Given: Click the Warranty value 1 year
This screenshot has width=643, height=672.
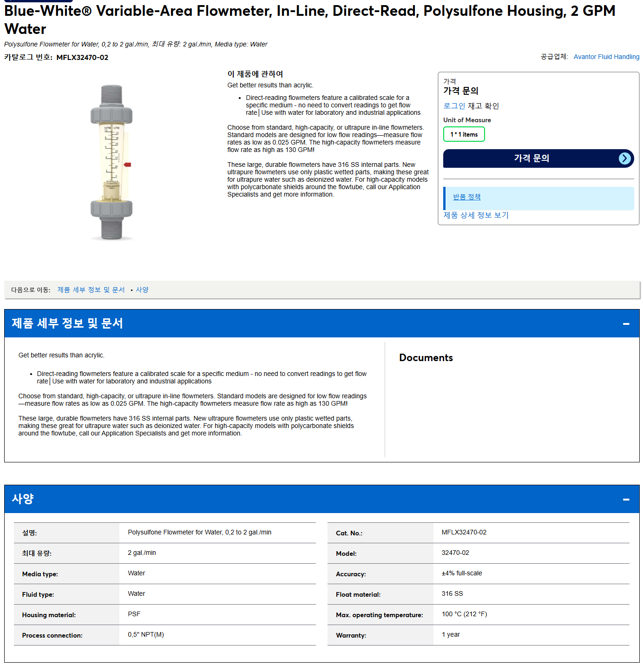Looking at the screenshot, I should (x=451, y=635).
